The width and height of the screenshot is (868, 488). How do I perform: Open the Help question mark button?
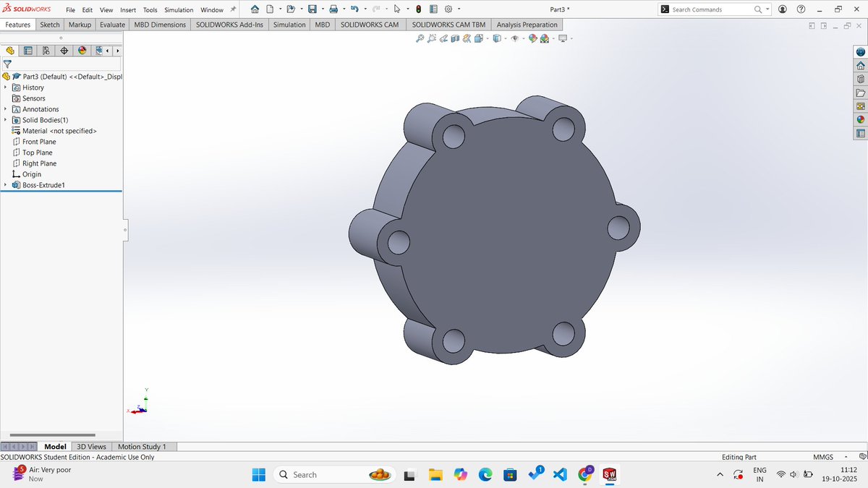(801, 9)
